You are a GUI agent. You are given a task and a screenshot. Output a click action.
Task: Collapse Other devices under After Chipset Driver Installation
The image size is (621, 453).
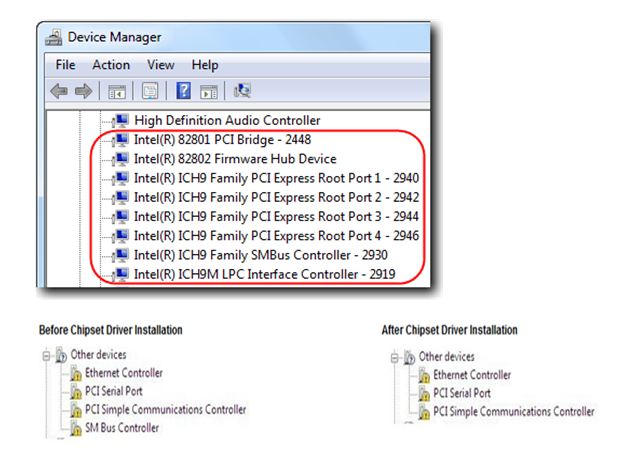point(394,358)
